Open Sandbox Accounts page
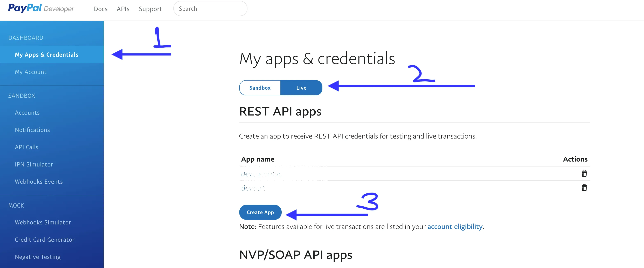Viewport: 644px width, 268px height. (x=27, y=113)
